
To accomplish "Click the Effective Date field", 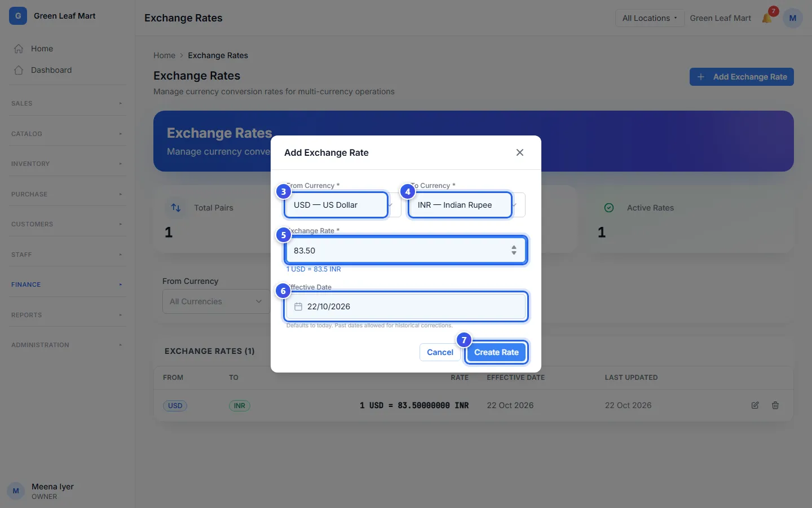I will coord(406,306).
